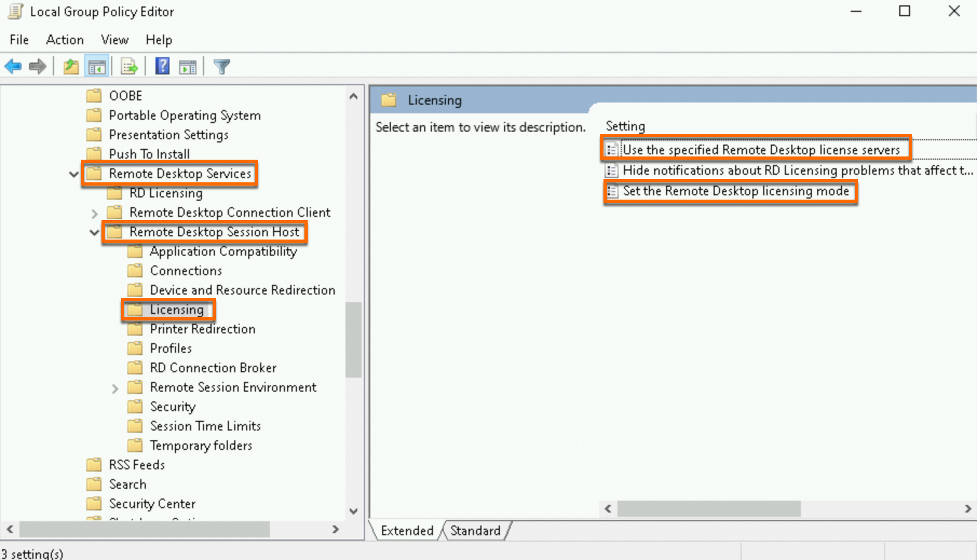Open the Action menu

(65, 40)
